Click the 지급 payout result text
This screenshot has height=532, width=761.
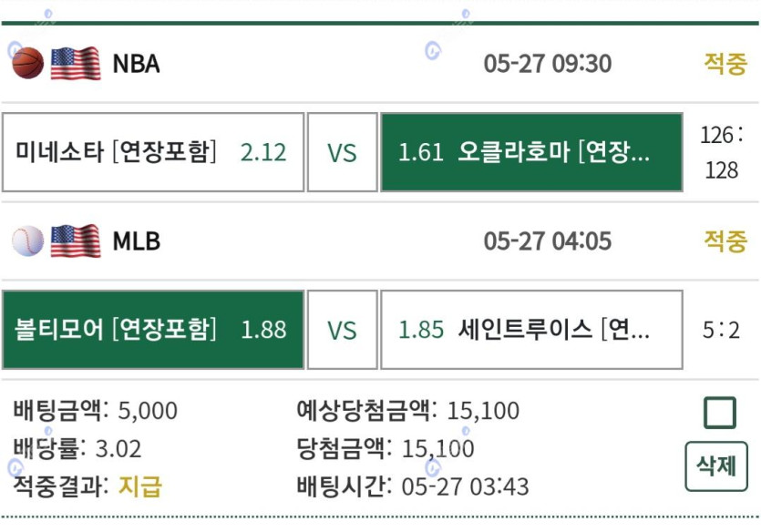(x=140, y=486)
